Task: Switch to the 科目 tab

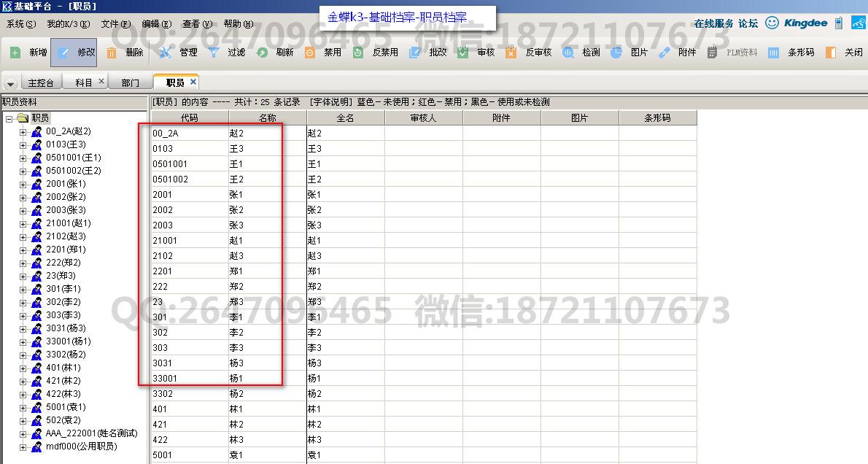Action: point(84,83)
